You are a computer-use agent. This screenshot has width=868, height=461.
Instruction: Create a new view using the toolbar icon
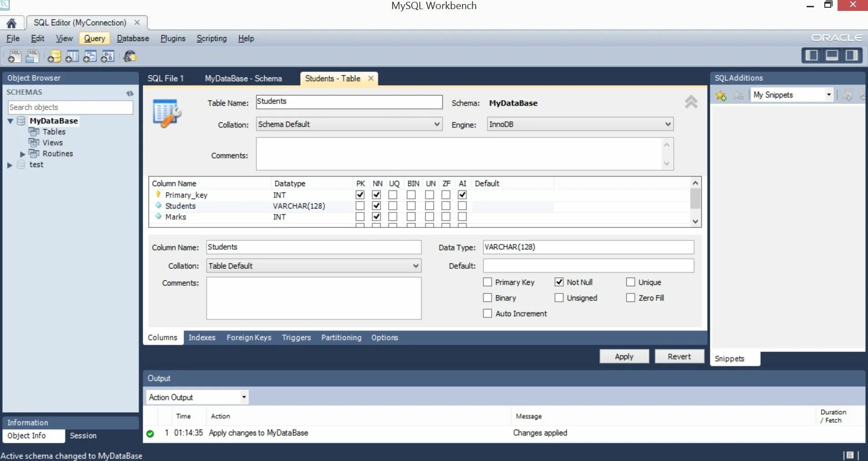(90, 56)
